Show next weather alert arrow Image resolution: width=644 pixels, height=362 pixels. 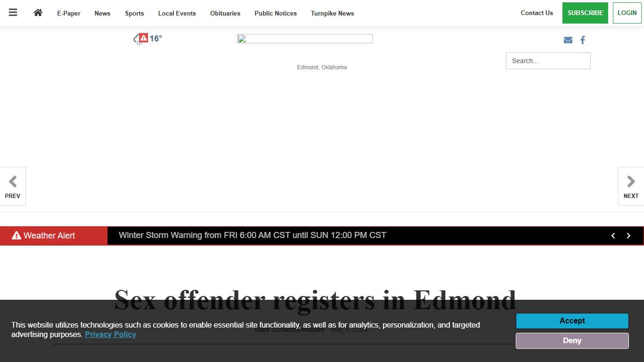pos(628,236)
